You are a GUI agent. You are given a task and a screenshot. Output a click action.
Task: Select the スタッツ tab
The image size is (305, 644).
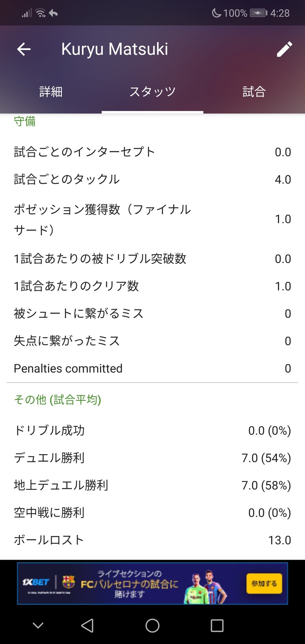point(152,92)
